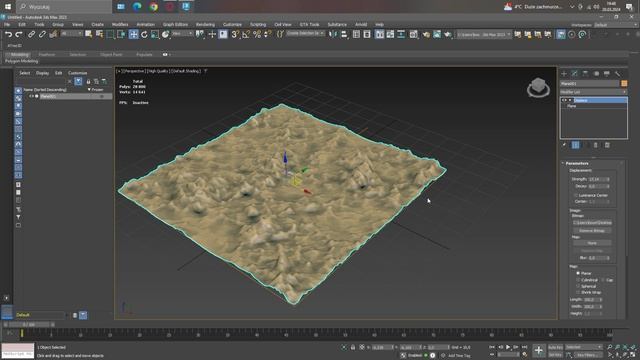
Task: Toggle visibility eye of Plane001 in Scene Explorer
Action: point(31,96)
